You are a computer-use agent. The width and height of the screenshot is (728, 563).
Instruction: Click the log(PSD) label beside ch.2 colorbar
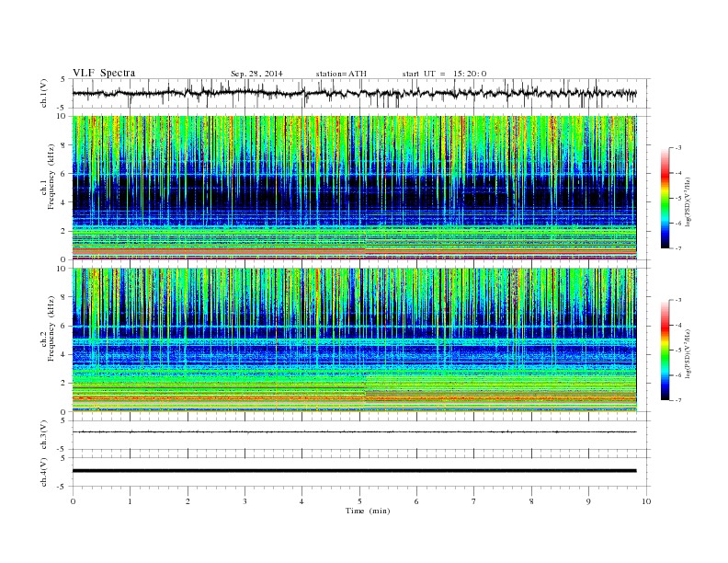coord(688,353)
